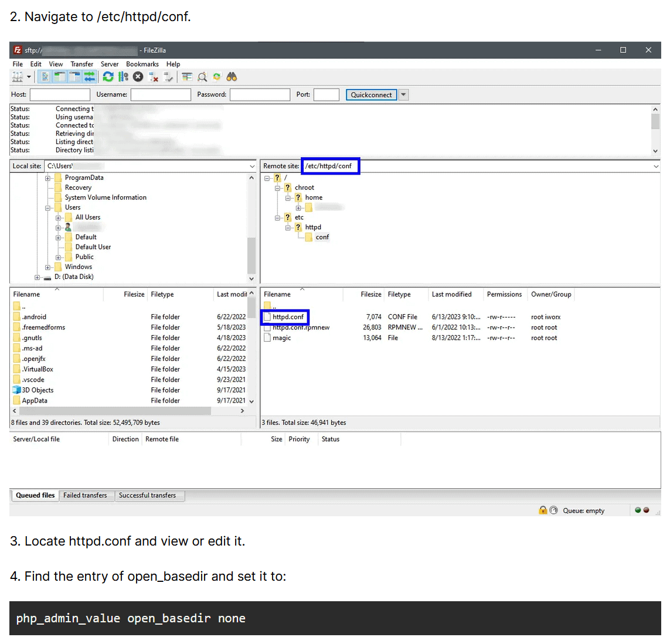Focus the Username input field

(161, 94)
